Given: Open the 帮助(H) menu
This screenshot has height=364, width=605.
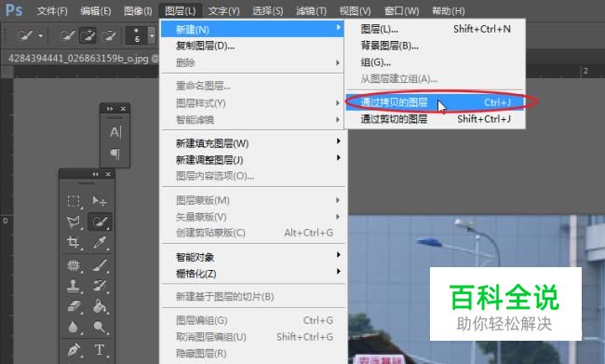Looking at the screenshot, I should pos(449,11).
